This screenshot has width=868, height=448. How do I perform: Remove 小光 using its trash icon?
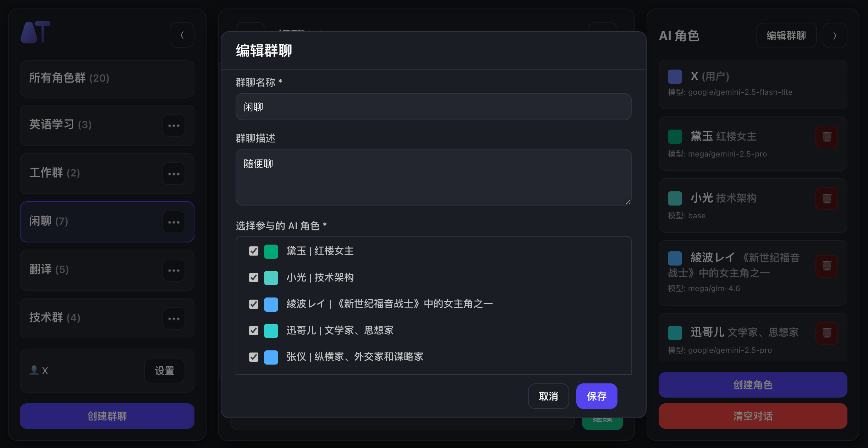[x=826, y=198]
